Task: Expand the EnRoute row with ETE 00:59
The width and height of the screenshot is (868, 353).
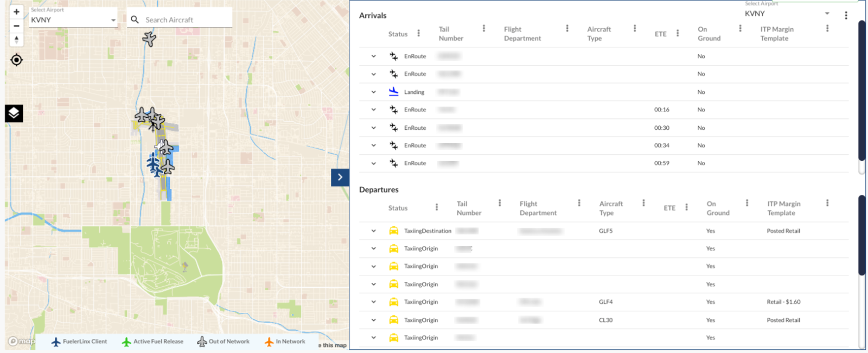Action: pos(373,163)
